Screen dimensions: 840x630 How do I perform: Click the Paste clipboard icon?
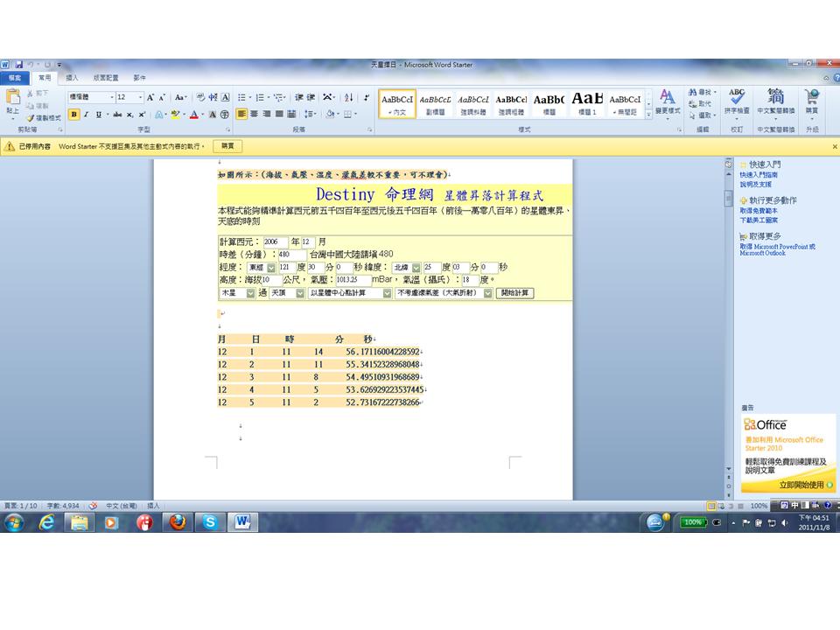(x=12, y=101)
